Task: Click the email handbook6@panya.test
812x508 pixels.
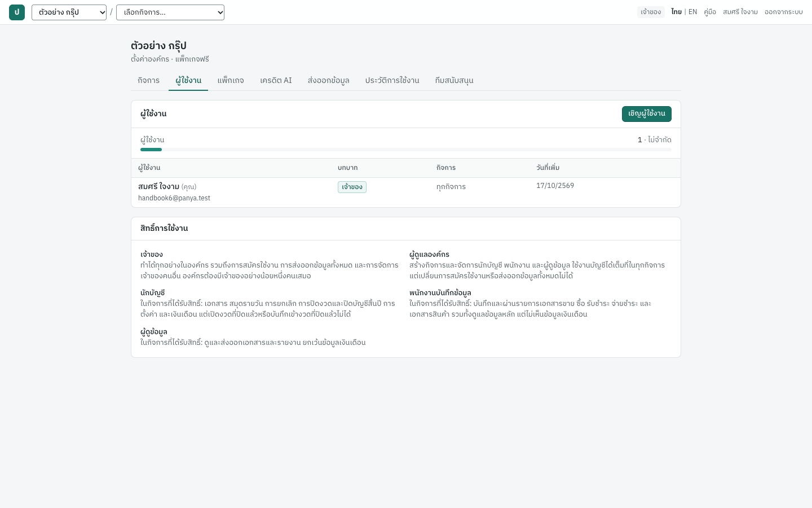Action: click(x=174, y=198)
